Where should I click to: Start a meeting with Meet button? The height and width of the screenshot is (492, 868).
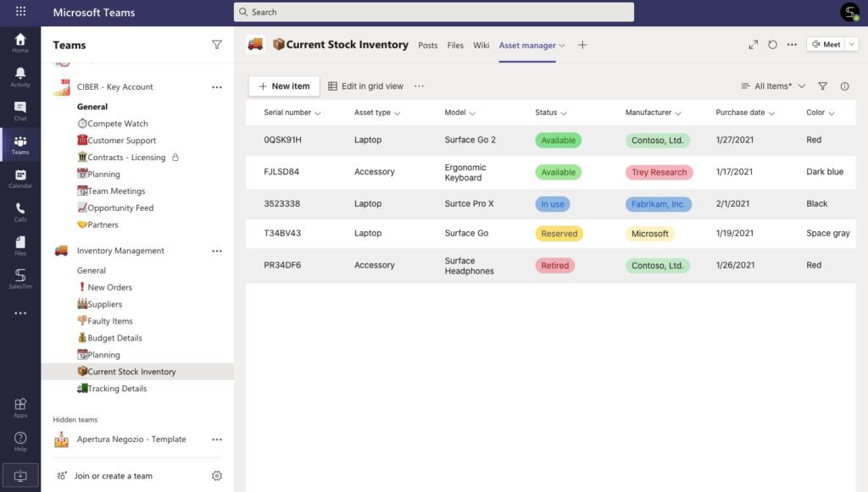click(826, 44)
